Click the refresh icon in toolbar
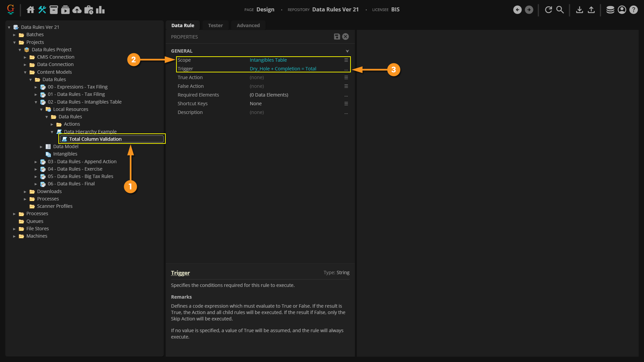The width and height of the screenshot is (644, 362). click(x=548, y=10)
